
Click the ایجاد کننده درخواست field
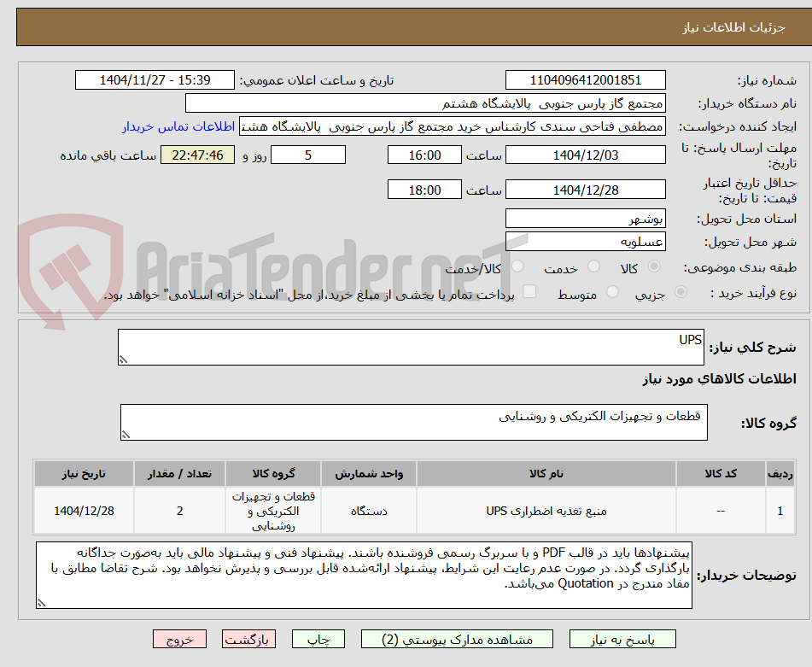coord(452,127)
